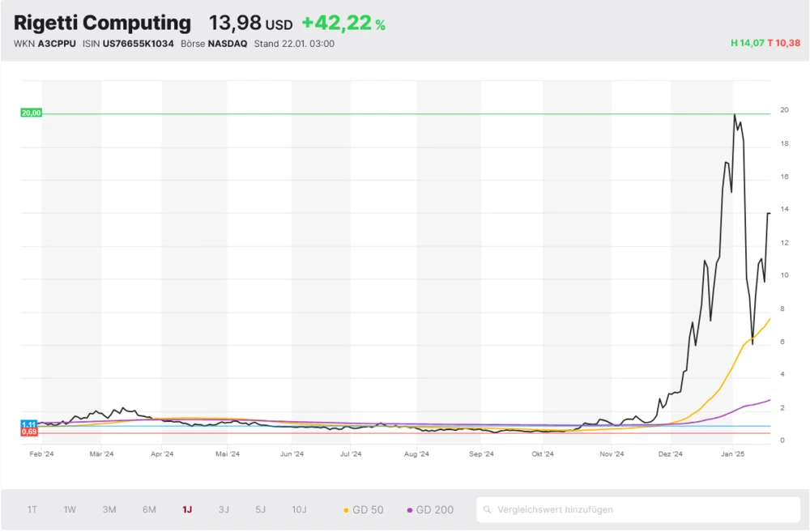810x532 pixels.
Task: Toggle the GD 50 moving average
Action: point(364,510)
